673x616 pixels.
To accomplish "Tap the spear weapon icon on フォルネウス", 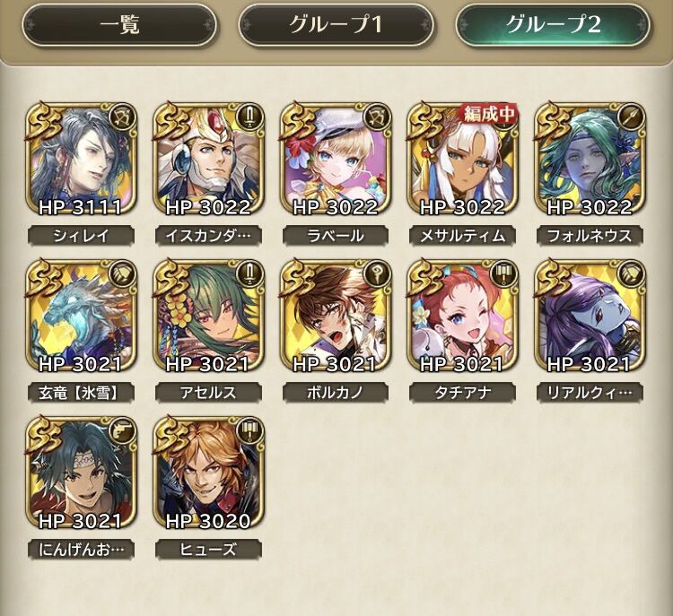I will (x=631, y=117).
